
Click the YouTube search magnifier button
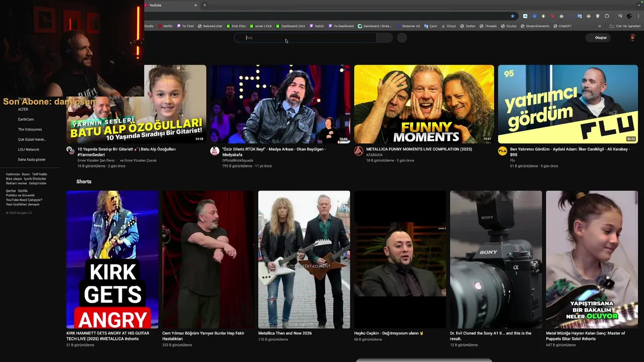click(385, 38)
